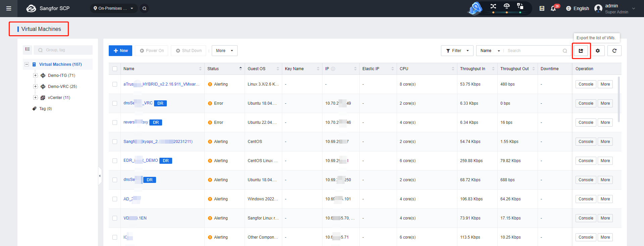Screen dimensions: 644x246
Task: Collapse the Virtual Machines (107) tree node
Action: click(x=27, y=64)
